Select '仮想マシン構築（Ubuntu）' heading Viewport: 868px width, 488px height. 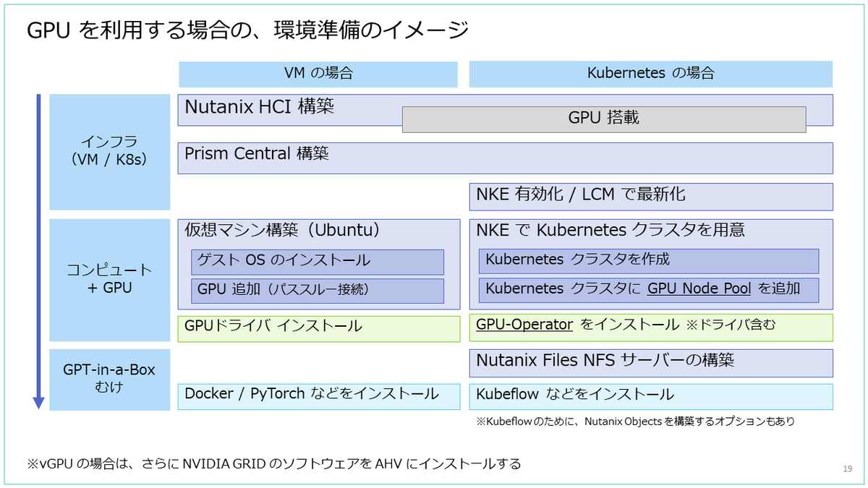tap(283, 230)
